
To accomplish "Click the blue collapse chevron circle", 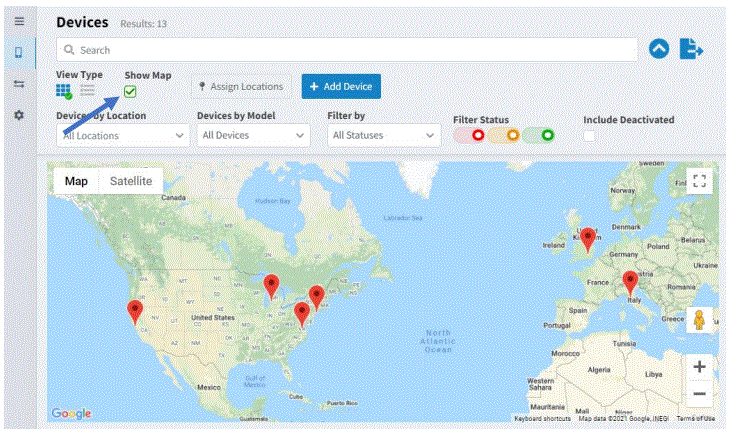I will (x=659, y=49).
